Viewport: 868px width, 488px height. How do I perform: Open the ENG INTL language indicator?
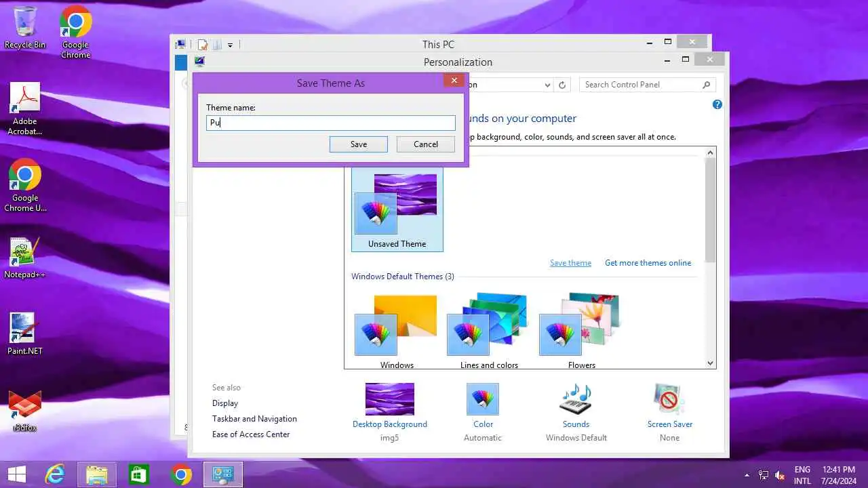(802, 474)
